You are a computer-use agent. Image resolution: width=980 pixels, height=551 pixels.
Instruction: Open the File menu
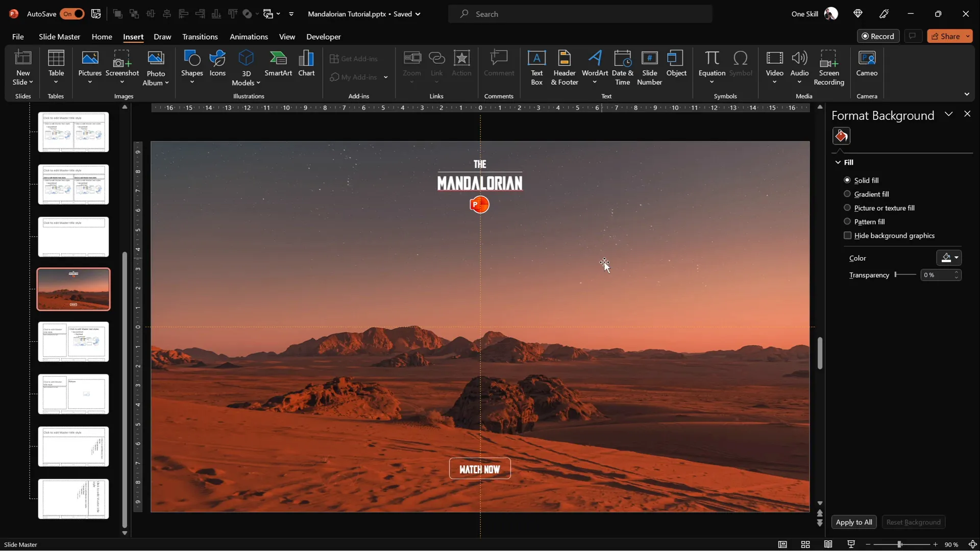(x=18, y=36)
